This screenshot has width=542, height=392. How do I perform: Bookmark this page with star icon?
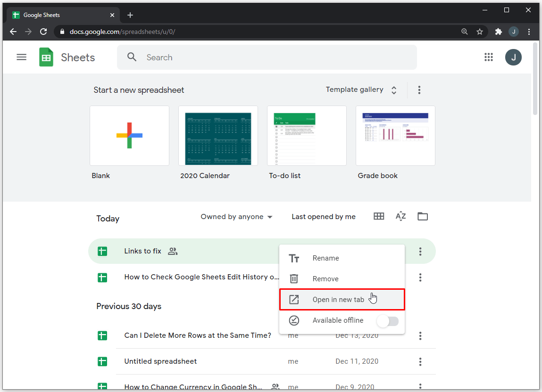480,32
